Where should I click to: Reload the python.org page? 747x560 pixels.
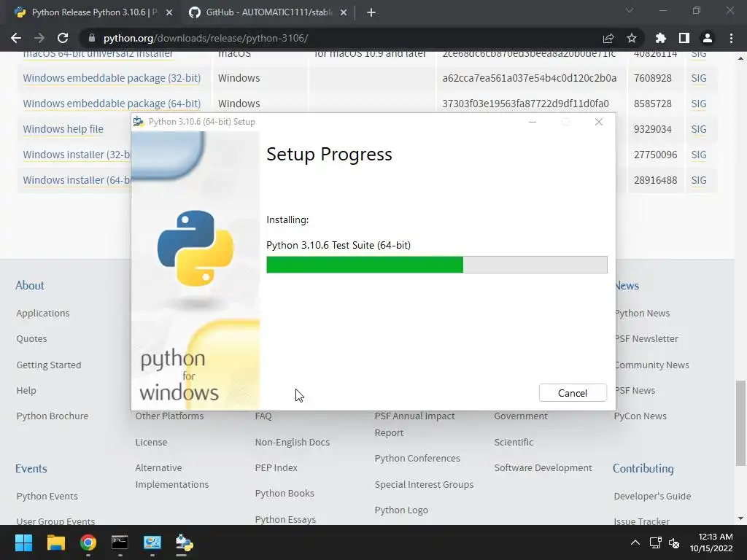63,38
